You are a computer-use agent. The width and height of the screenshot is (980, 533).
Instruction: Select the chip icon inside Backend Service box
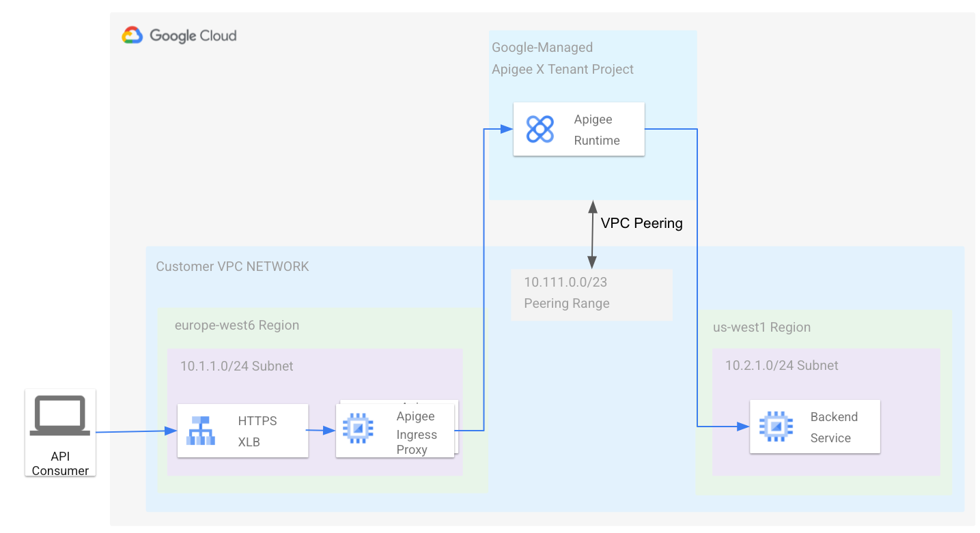776,427
